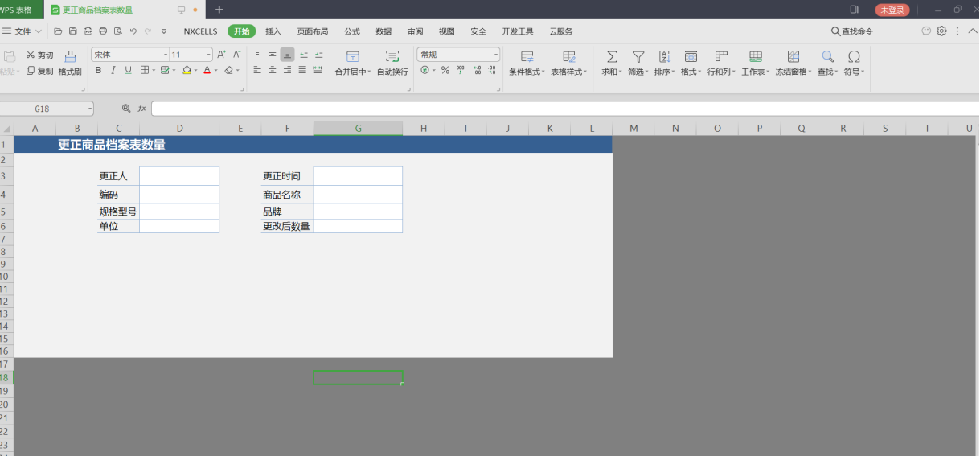Click the 冻结窗格 freeze panes icon

793,57
